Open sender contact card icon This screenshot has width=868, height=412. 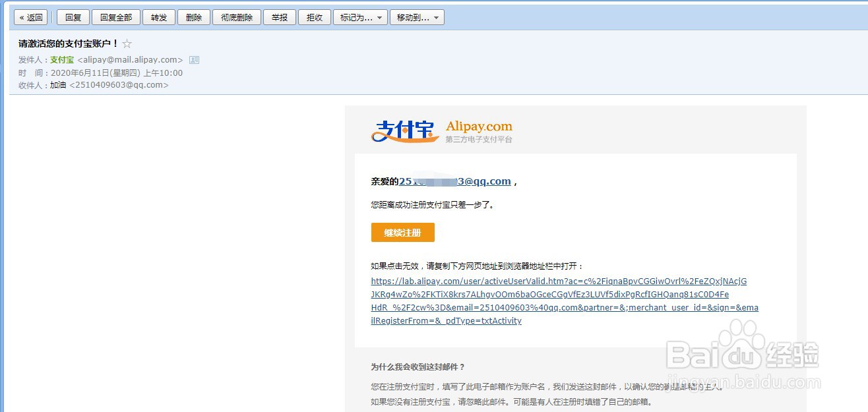tap(194, 60)
